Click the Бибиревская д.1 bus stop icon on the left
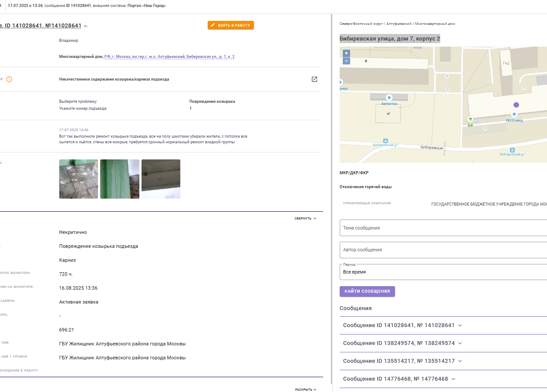 (x=386, y=140)
